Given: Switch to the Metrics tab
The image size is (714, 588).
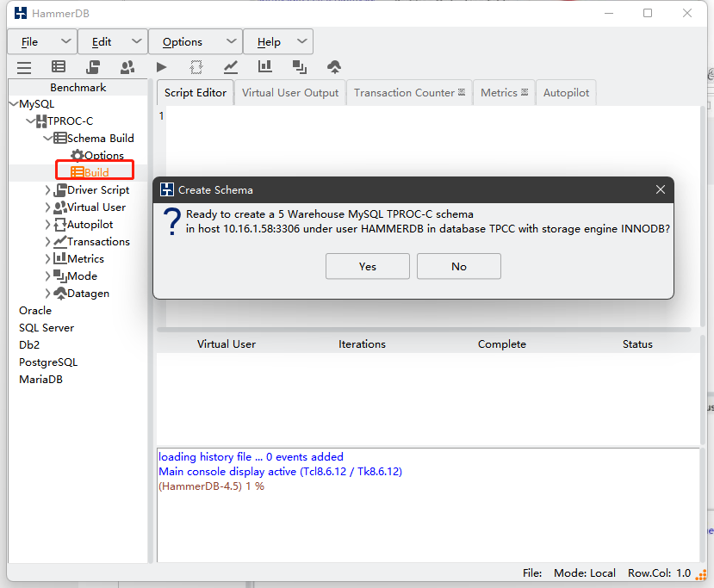Looking at the screenshot, I should 504,93.
